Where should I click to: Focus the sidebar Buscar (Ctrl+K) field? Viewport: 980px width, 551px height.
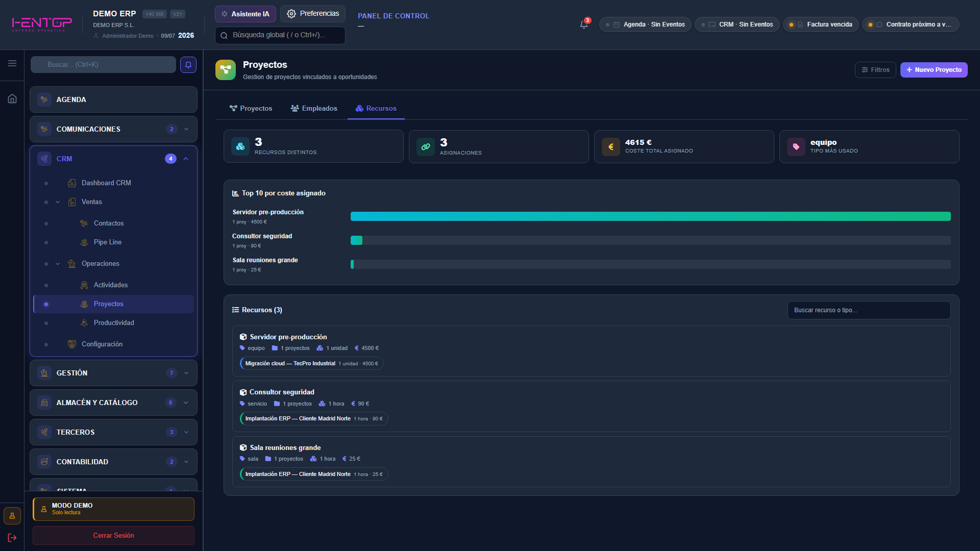(x=103, y=65)
